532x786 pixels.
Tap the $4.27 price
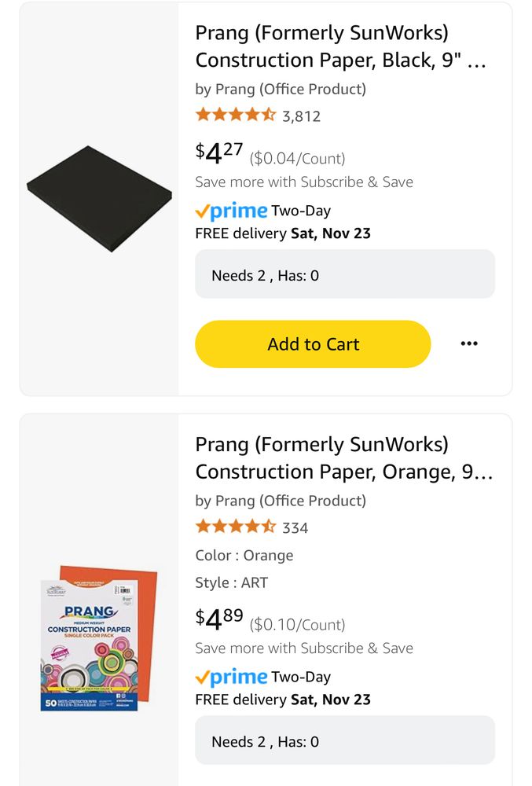coord(219,152)
